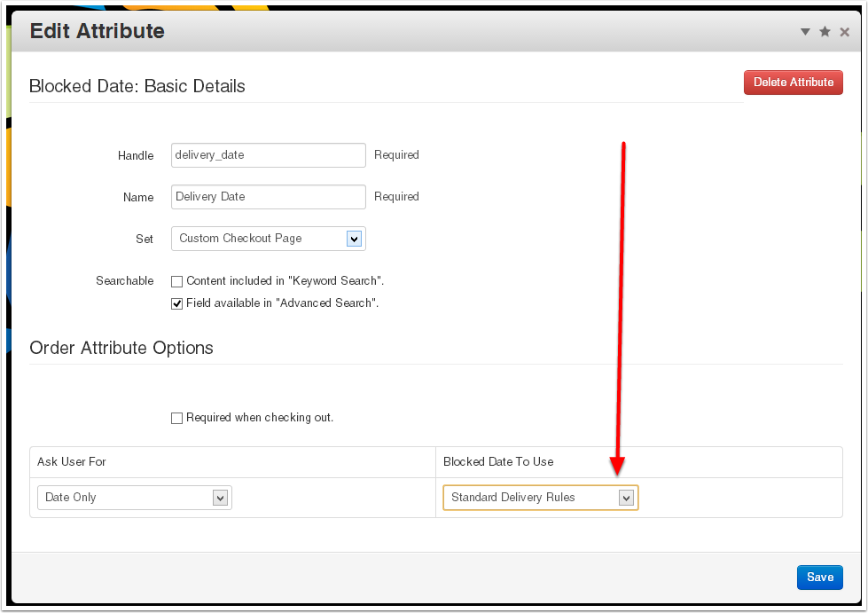Click the Blocked Date To Use column header
This screenshot has width=868, height=613.
498,462
